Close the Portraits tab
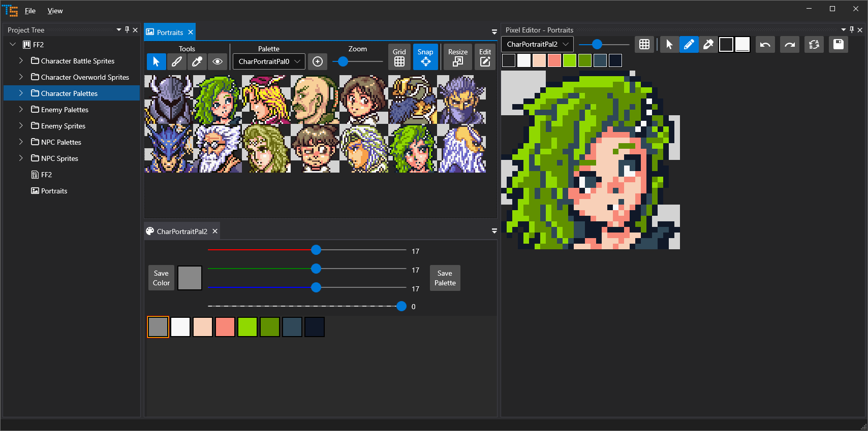The height and width of the screenshot is (431, 868). click(x=191, y=32)
